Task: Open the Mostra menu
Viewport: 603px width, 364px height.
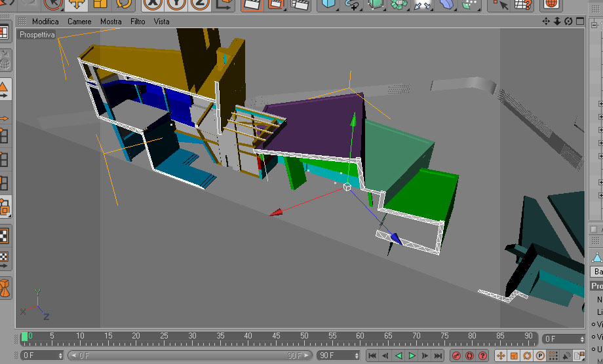Action: [x=111, y=22]
